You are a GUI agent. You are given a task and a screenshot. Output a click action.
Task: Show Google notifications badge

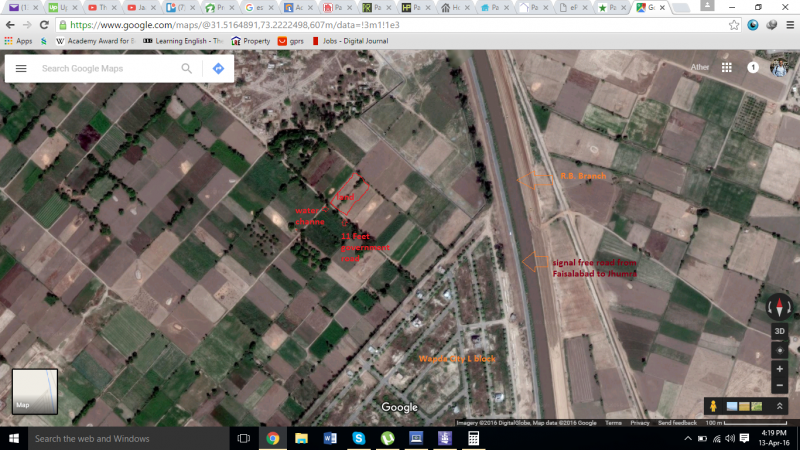(753, 67)
